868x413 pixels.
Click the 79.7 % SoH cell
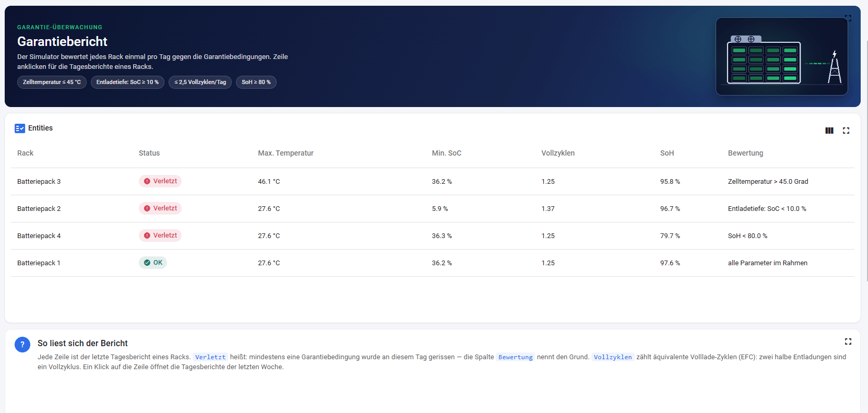pos(670,236)
